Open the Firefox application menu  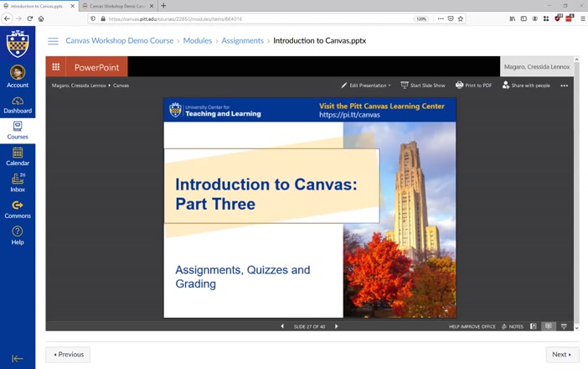583,18
